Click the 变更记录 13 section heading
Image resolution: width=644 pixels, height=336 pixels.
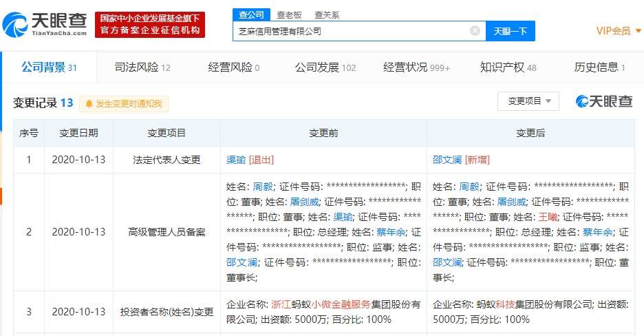pyautogui.click(x=43, y=103)
